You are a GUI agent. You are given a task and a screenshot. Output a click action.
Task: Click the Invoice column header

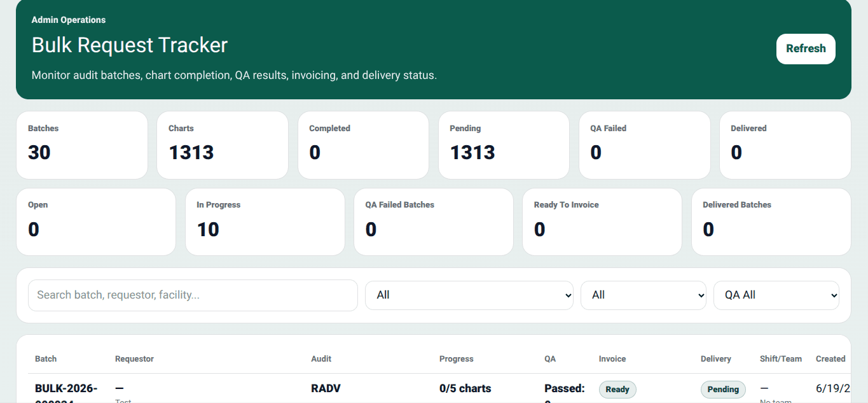pos(612,359)
